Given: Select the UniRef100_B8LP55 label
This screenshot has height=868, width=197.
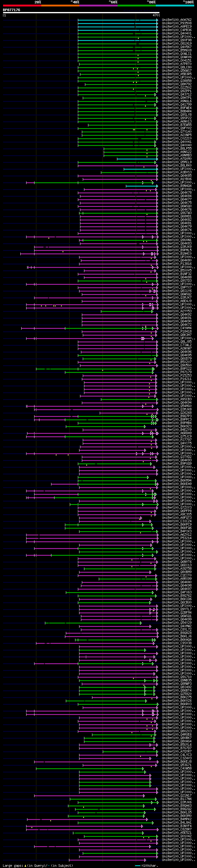Looking at the screenshot, I should 177,149.
